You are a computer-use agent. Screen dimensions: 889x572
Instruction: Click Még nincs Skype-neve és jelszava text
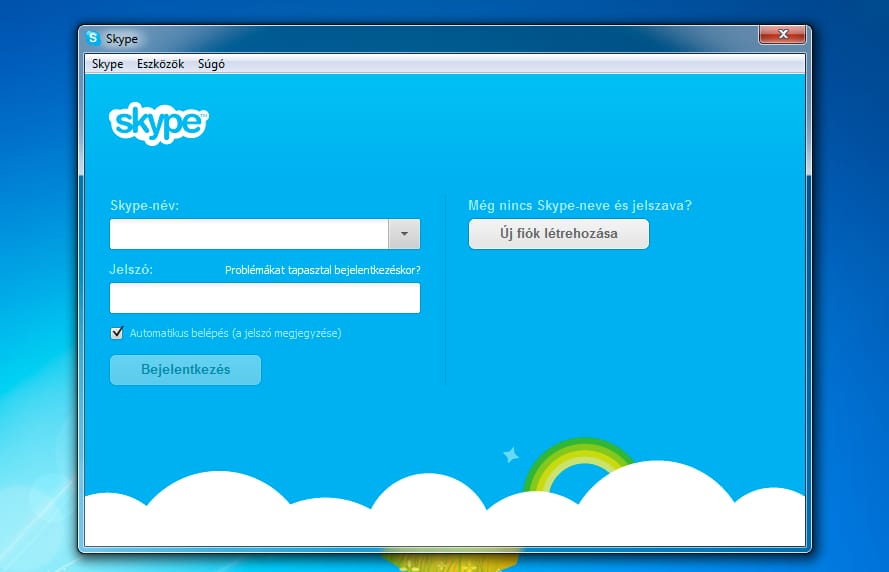point(580,205)
